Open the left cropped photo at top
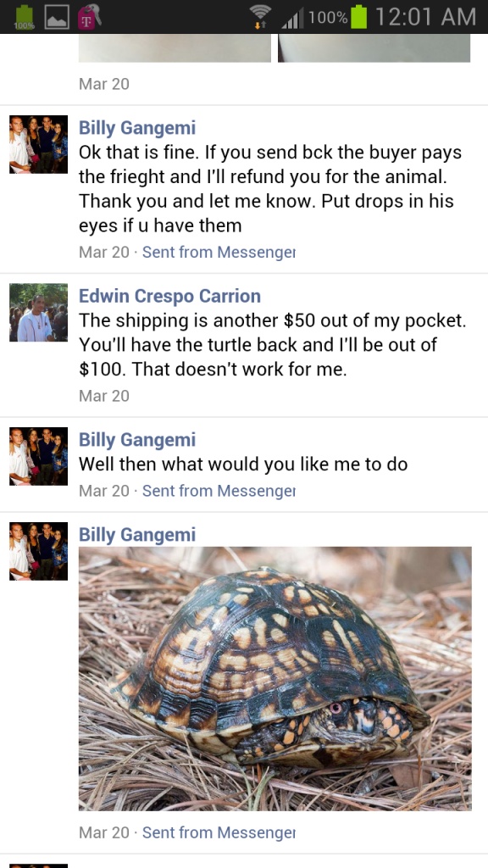The width and height of the screenshot is (488, 868). pos(175,47)
